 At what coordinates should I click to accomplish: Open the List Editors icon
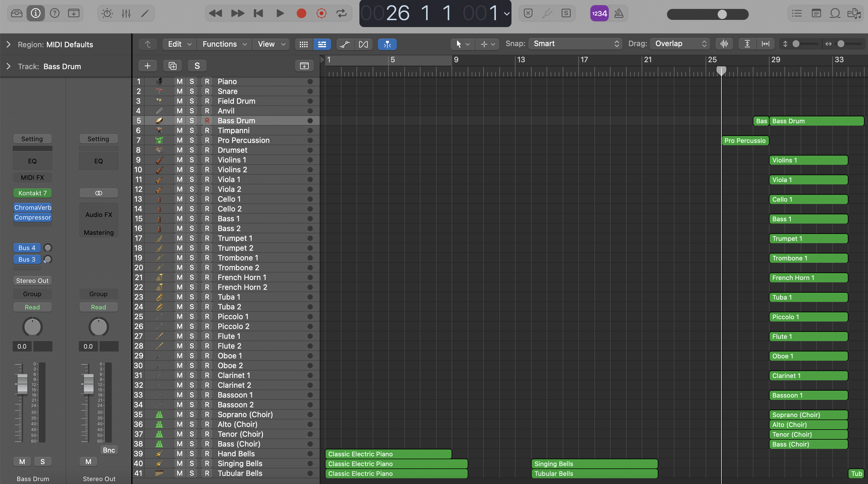[797, 14]
